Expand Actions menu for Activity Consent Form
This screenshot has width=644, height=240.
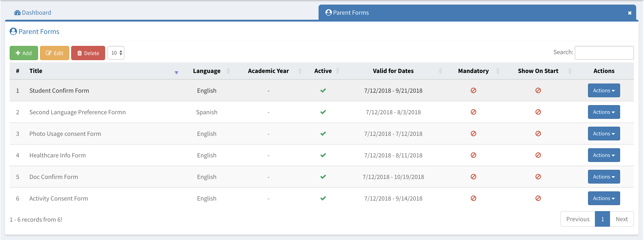(604, 198)
